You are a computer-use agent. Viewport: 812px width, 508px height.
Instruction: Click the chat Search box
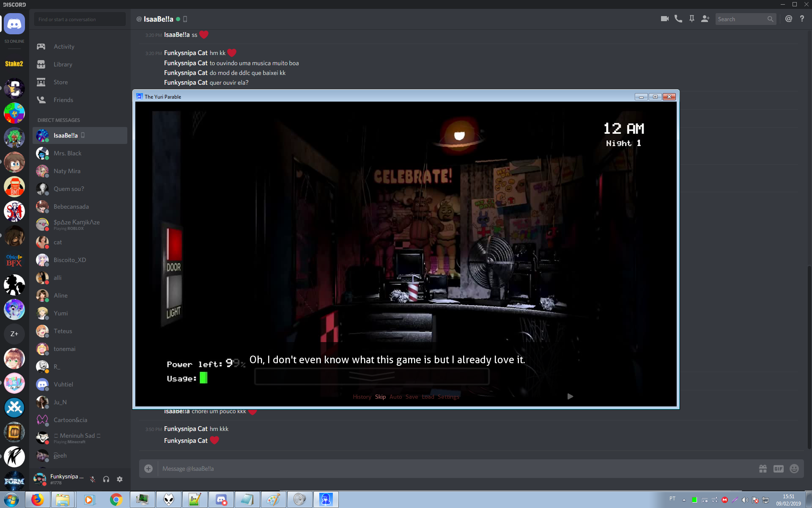(746, 19)
